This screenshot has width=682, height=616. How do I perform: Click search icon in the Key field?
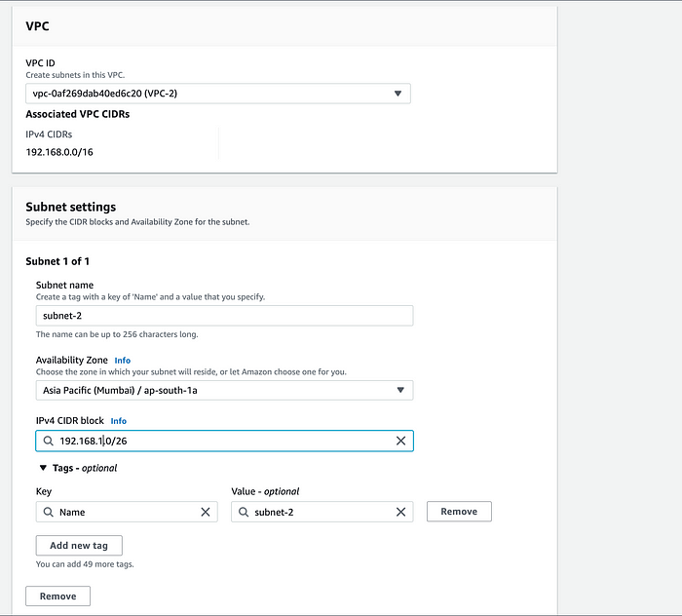(x=49, y=512)
